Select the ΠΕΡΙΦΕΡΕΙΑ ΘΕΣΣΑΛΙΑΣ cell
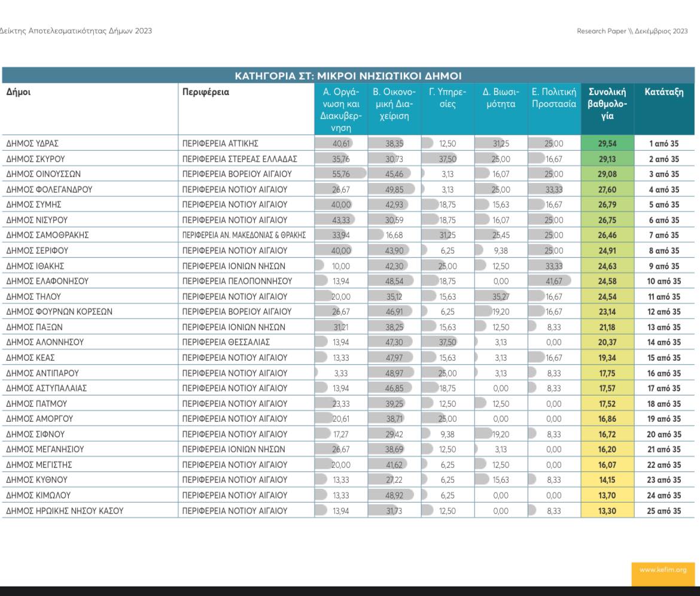Screen dimensions: 700x596 tap(226, 342)
